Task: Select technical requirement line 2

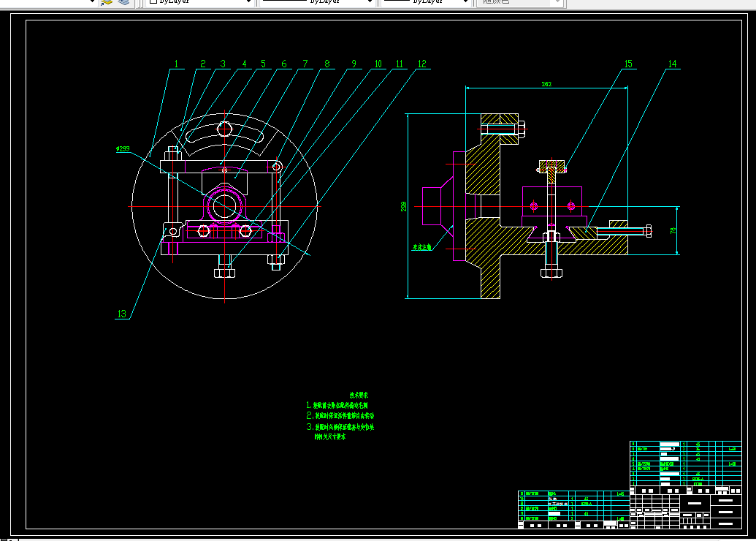Action: (340, 415)
